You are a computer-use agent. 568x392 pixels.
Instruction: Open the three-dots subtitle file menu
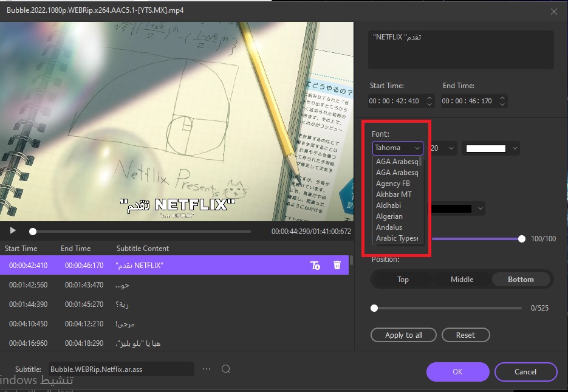pyautogui.click(x=207, y=369)
